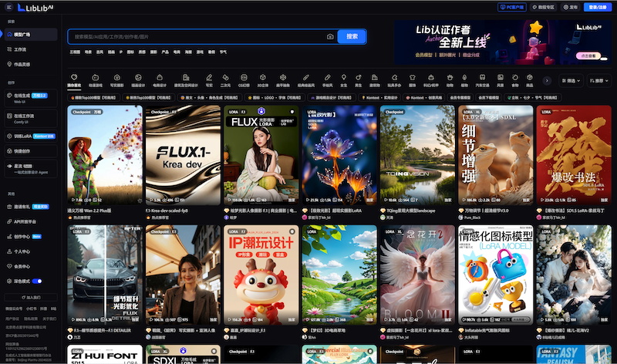The image size is (617, 364).
Task: Click the 发布 publish button
Action: click(571, 7)
